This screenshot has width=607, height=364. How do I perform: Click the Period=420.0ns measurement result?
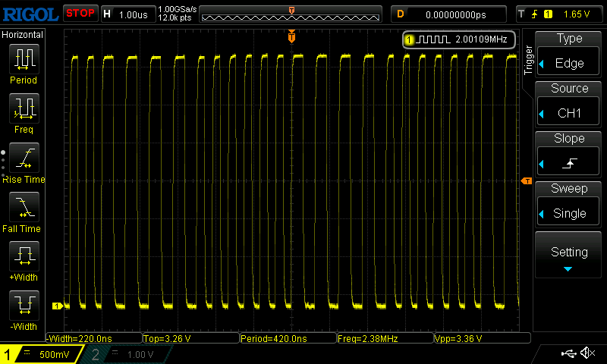(288, 338)
